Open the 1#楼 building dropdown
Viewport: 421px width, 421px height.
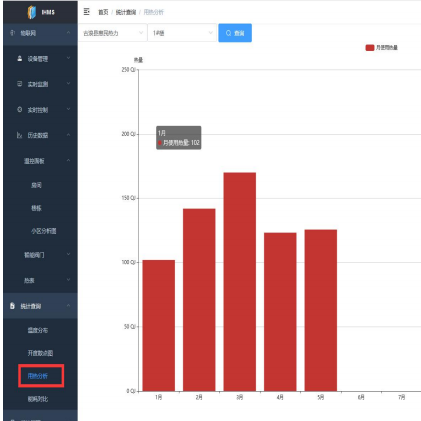coord(182,33)
